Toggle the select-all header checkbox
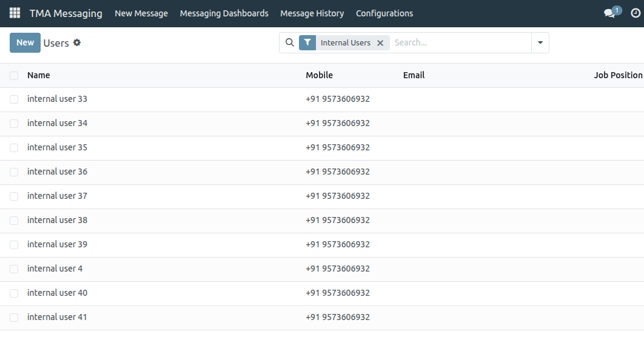Screen dimensions: 644x337 click(14, 76)
